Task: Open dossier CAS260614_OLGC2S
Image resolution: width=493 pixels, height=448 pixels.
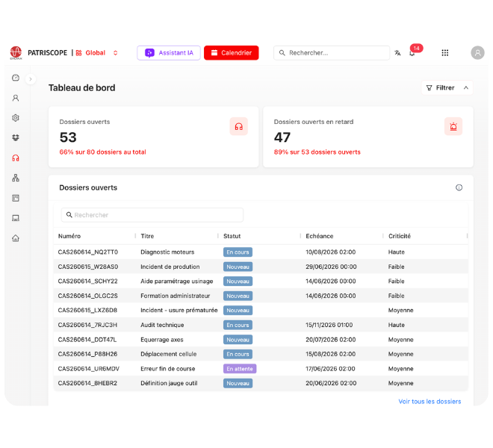Action: point(87,296)
